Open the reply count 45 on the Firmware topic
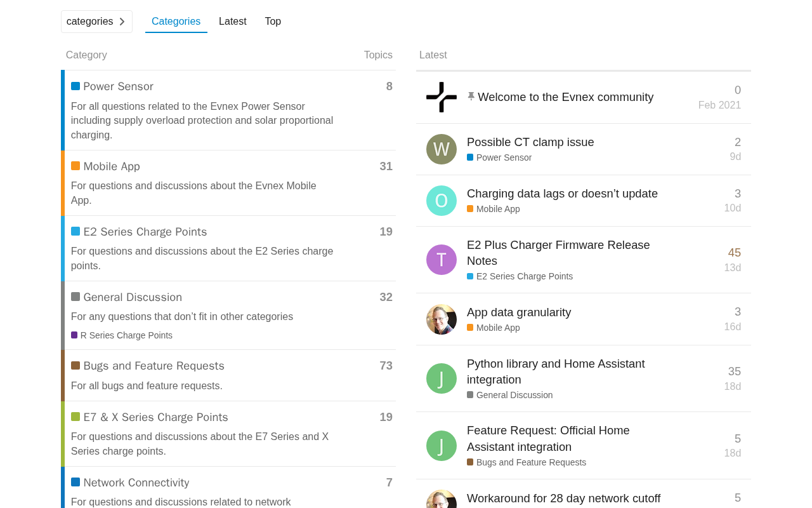 point(735,253)
